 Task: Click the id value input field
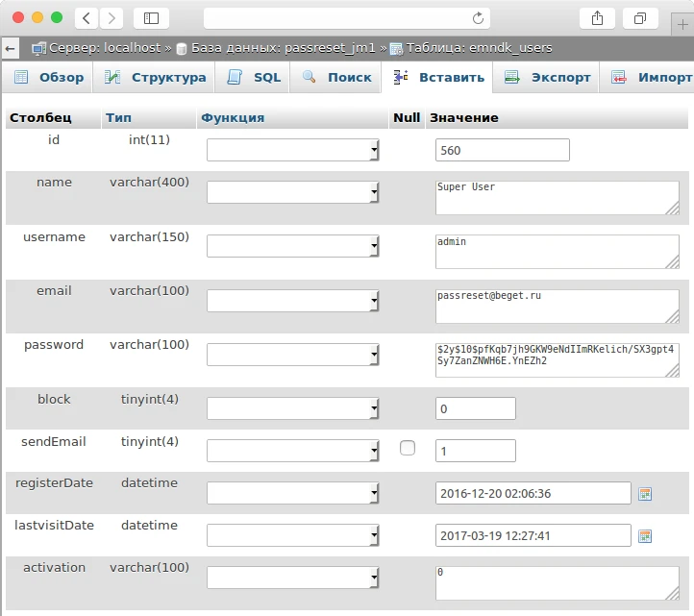502,150
